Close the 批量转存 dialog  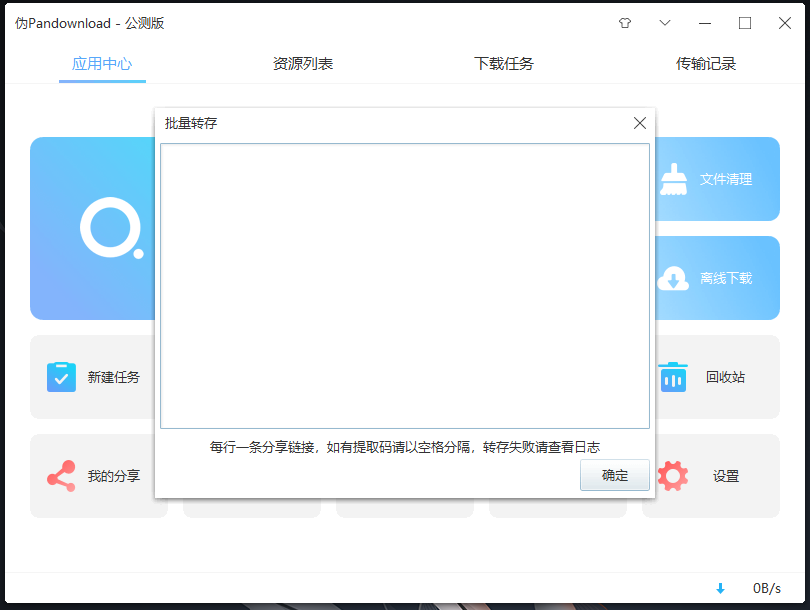[640, 123]
